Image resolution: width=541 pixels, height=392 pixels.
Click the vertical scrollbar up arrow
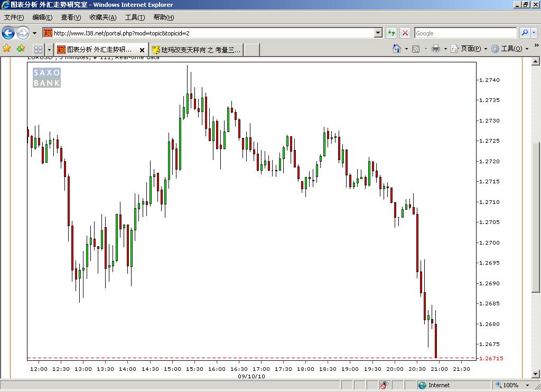(536, 62)
